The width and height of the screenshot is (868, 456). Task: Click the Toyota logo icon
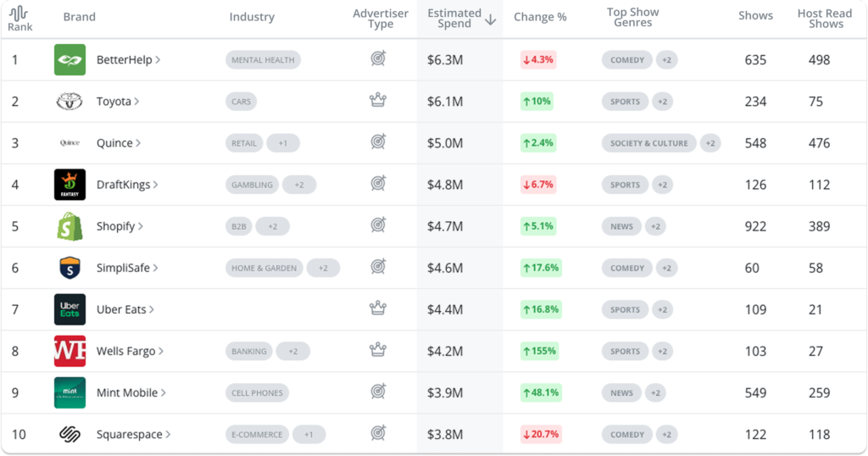[x=70, y=102]
